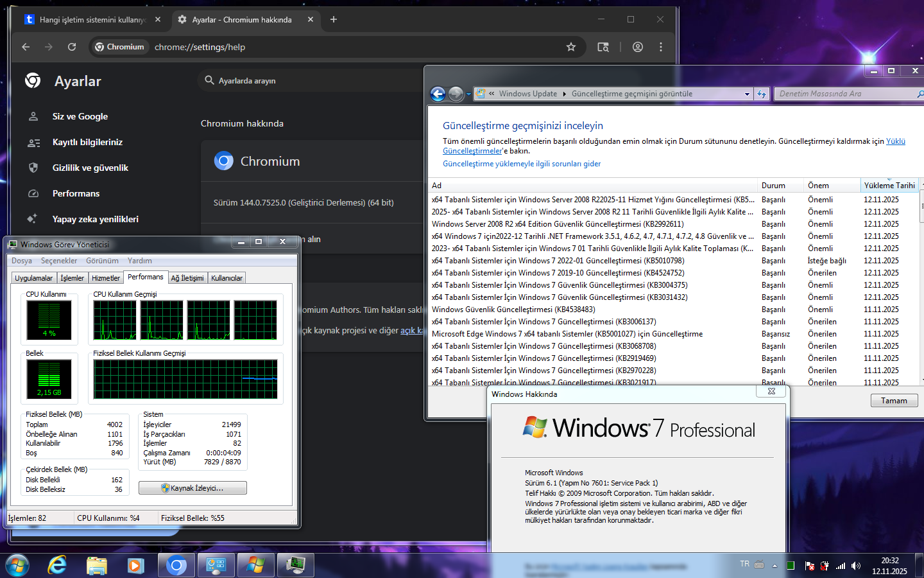Open Windows Explorer folder on taskbar
Viewport: 924px width, 578px height.
click(x=97, y=565)
